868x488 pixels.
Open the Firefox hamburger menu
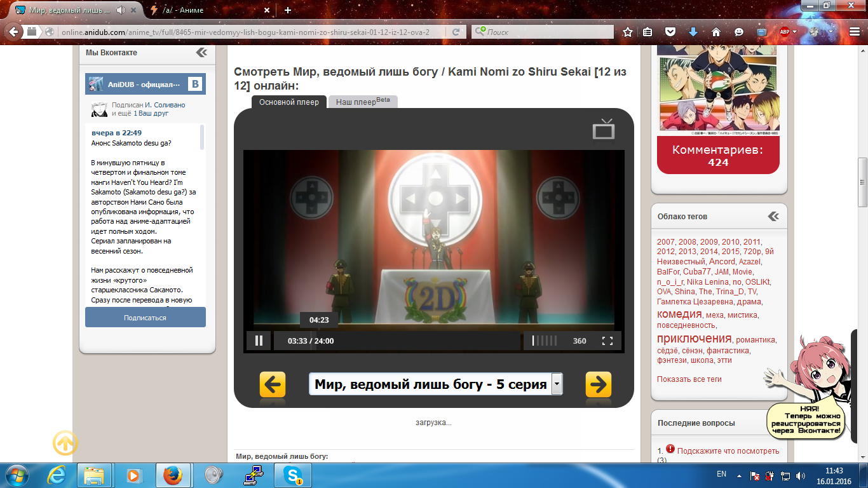855,32
